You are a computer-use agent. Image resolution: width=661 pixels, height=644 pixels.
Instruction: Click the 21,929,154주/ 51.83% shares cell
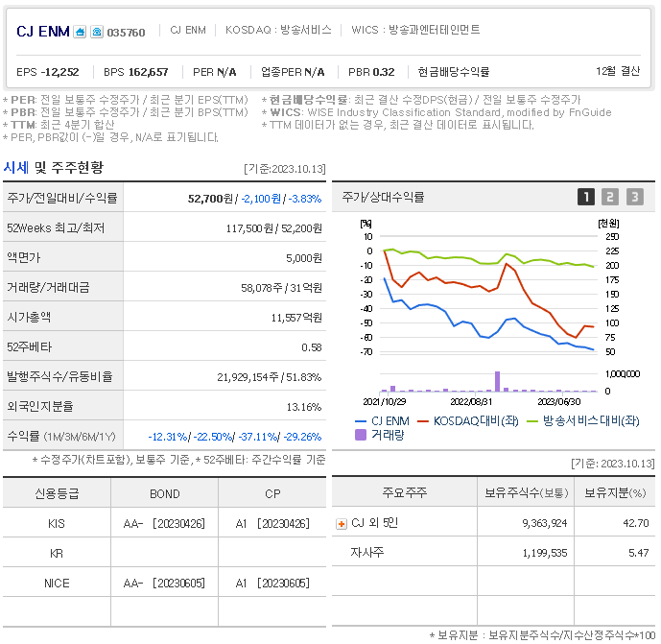tap(270, 377)
